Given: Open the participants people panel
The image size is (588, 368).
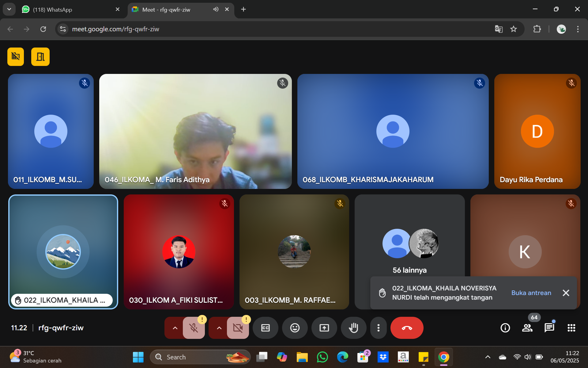Looking at the screenshot, I should (527, 328).
